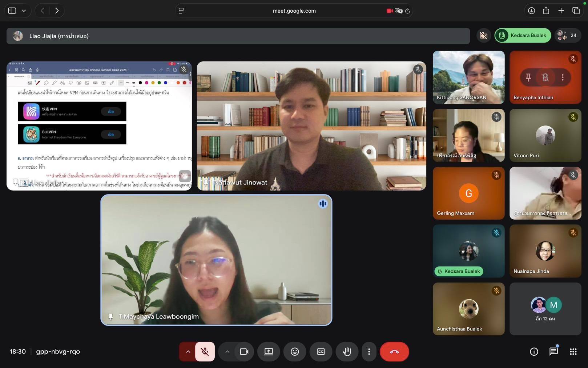The width and height of the screenshot is (588, 368).
Task: Raise your hand in the meeting
Action: coord(347,352)
